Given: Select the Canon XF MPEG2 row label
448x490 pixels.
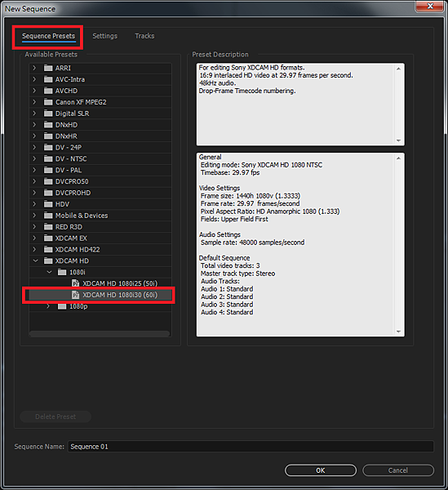Looking at the screenshot, I should point(81,102).
